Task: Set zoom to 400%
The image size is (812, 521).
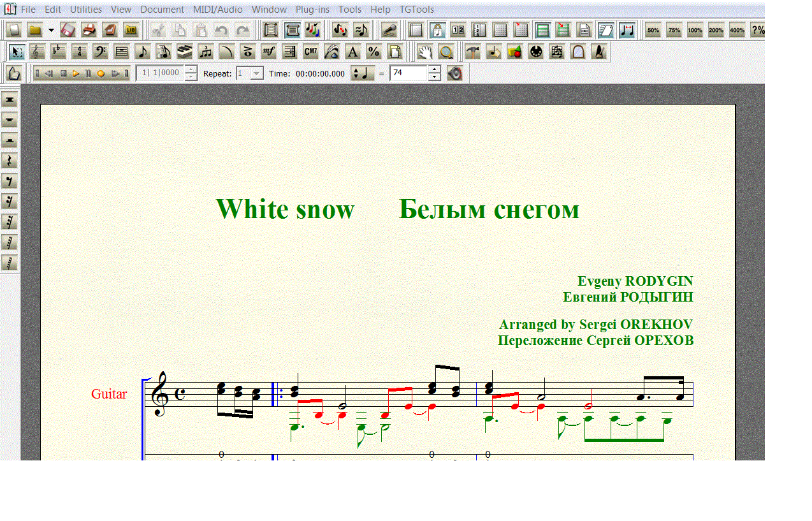Action: 737,30
